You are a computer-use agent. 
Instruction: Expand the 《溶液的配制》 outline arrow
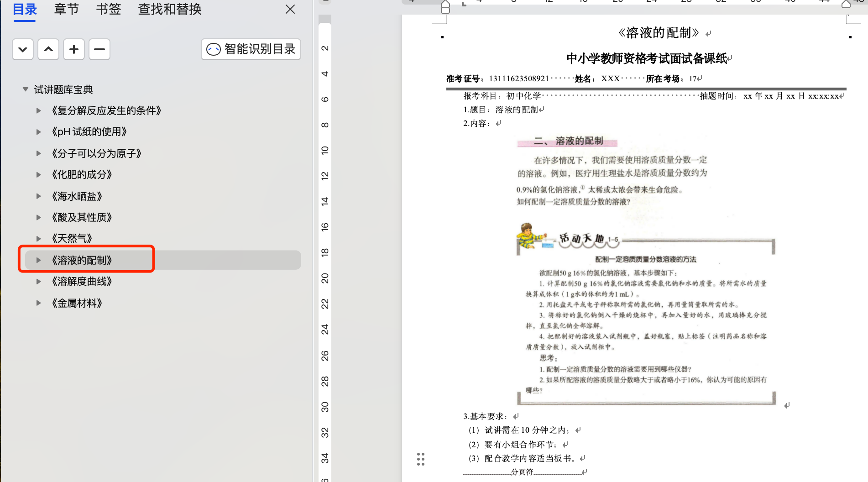pyautogui.click(x=39, y=260)
